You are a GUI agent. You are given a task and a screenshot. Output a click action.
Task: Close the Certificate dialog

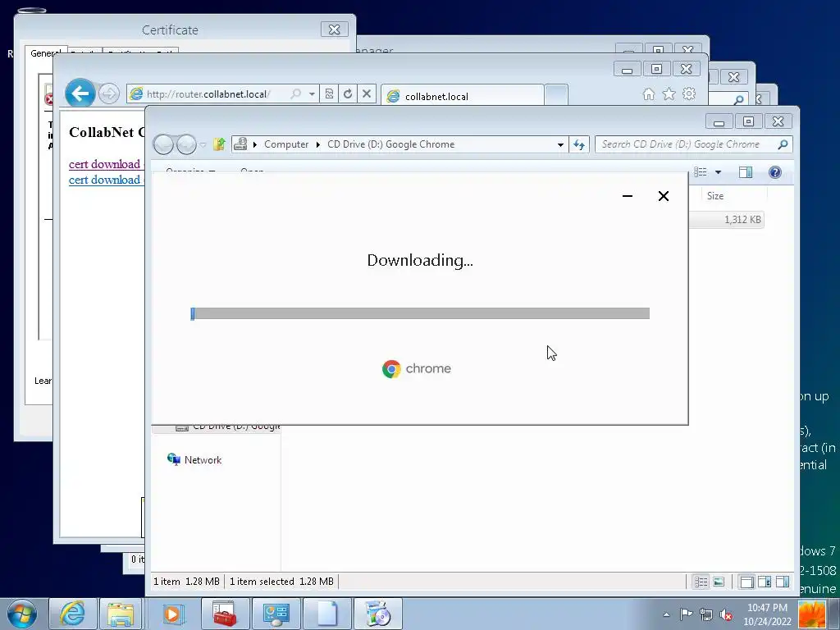(x=335, y=30)
